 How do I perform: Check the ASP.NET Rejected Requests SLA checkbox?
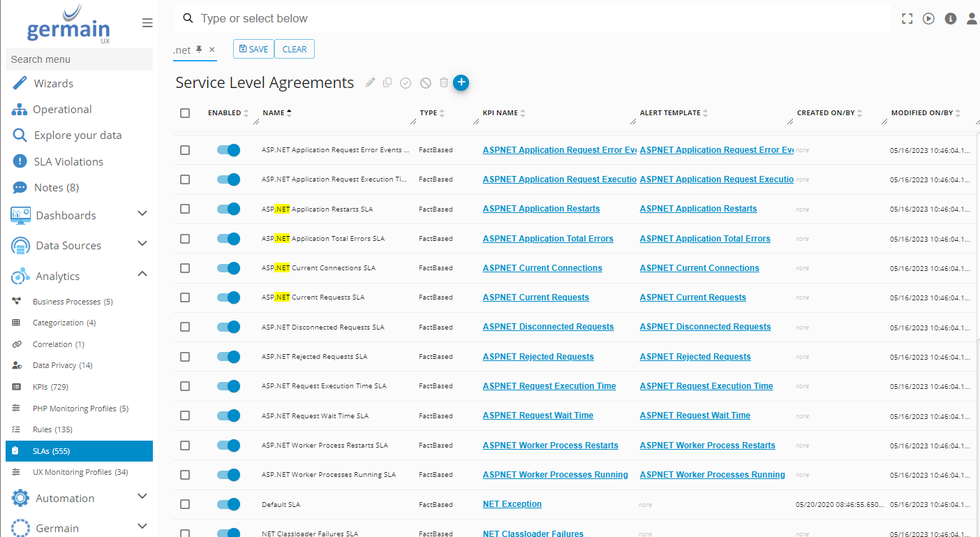pyautogui.click(x=185, y=356)
